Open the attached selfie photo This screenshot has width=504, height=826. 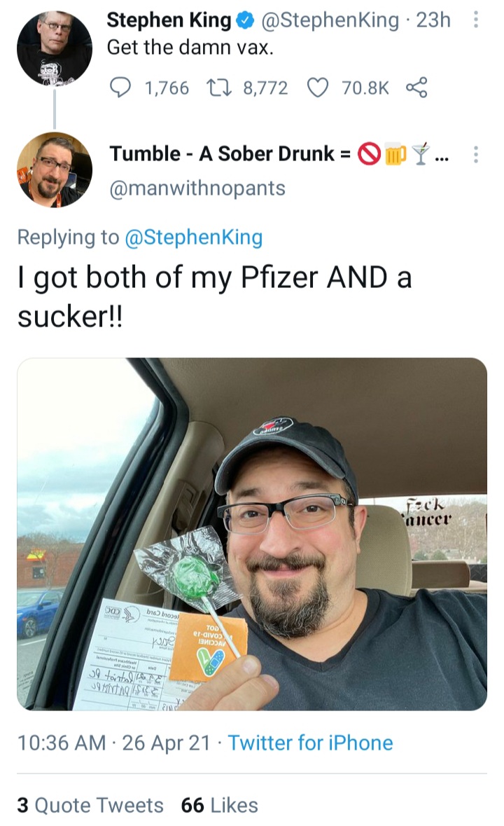(x=252, y=534)
